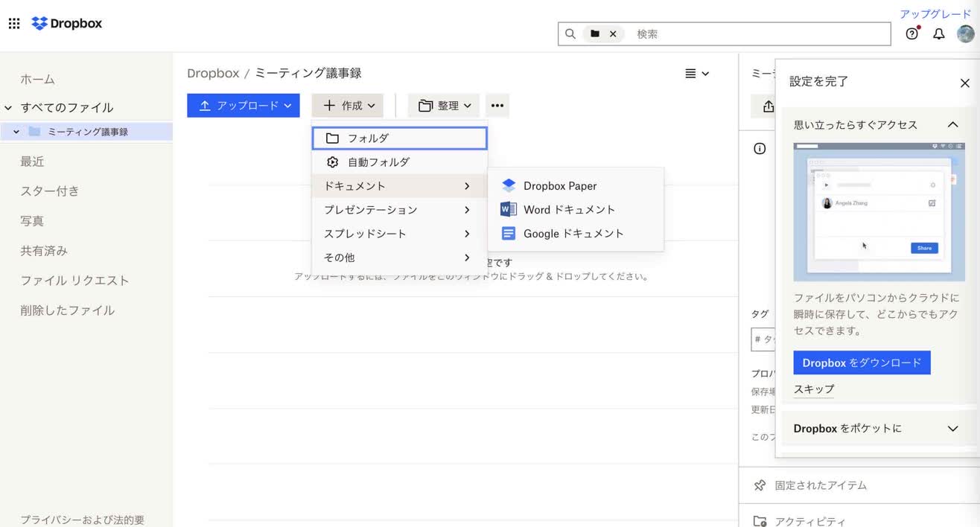980x527 pixels.
Task: Click the tag input field
Action: pos(763,339)
